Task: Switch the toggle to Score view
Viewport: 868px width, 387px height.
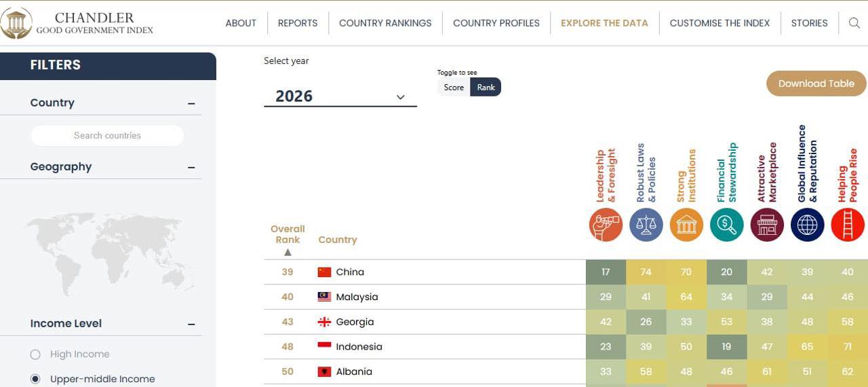Action: point(454,87)
